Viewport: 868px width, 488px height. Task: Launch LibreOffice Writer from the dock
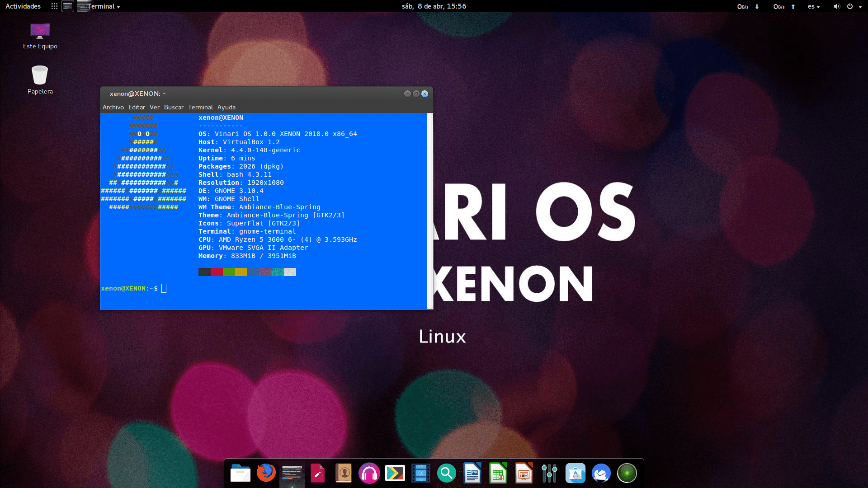click(x=472, y=474)
